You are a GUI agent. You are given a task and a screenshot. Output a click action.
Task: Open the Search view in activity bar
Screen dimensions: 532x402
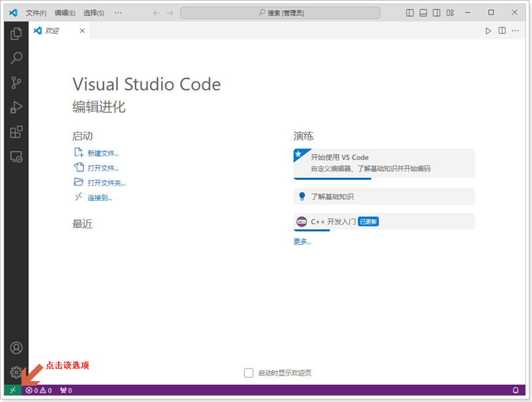pyautogui.click(x=16, y=58)
